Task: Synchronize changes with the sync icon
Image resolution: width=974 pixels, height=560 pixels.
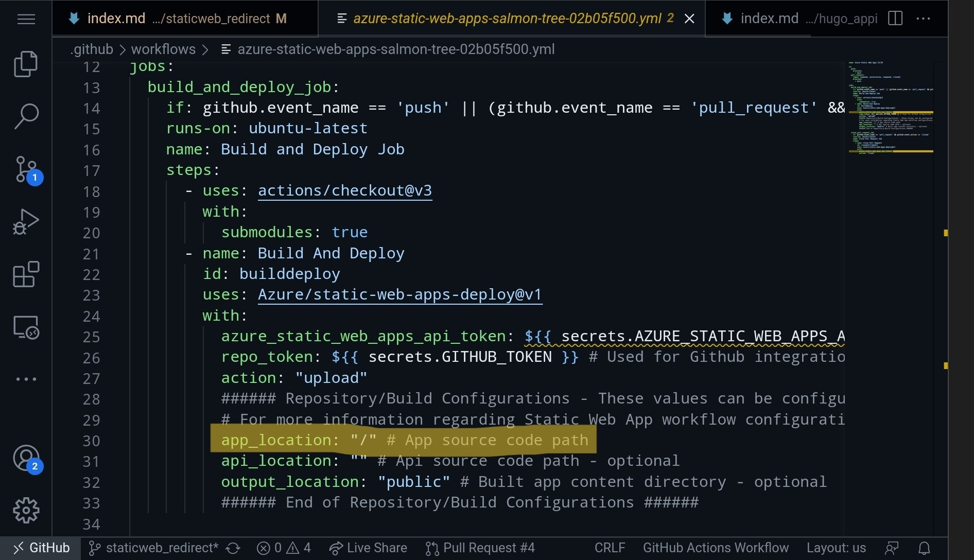Action: click(x=233, y=548)
